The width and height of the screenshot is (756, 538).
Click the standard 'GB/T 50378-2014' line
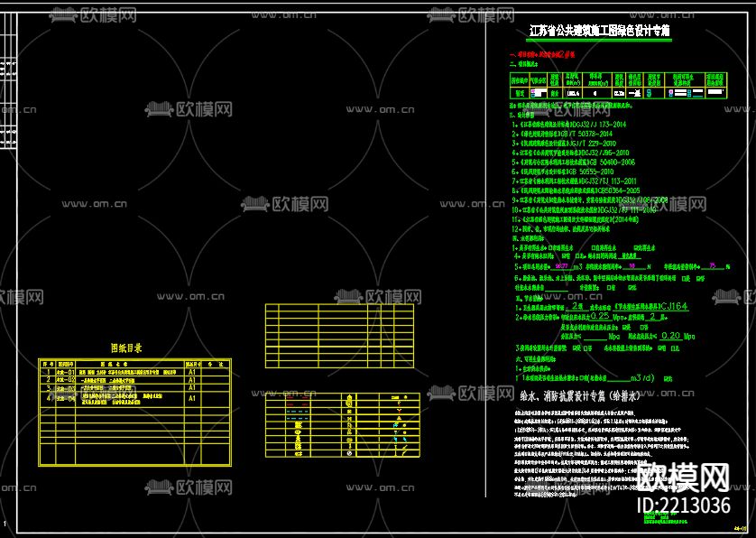(x=562, y=134)
